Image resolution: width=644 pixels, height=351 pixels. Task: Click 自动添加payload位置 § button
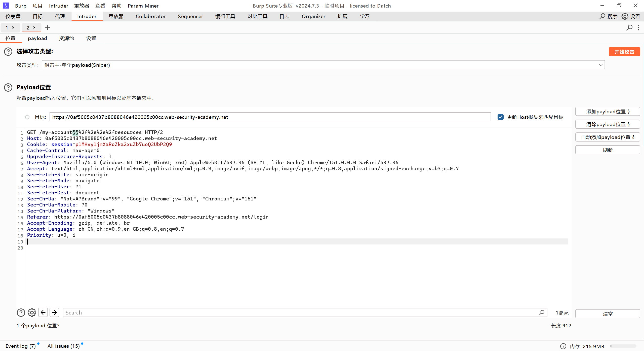[608, 137]
